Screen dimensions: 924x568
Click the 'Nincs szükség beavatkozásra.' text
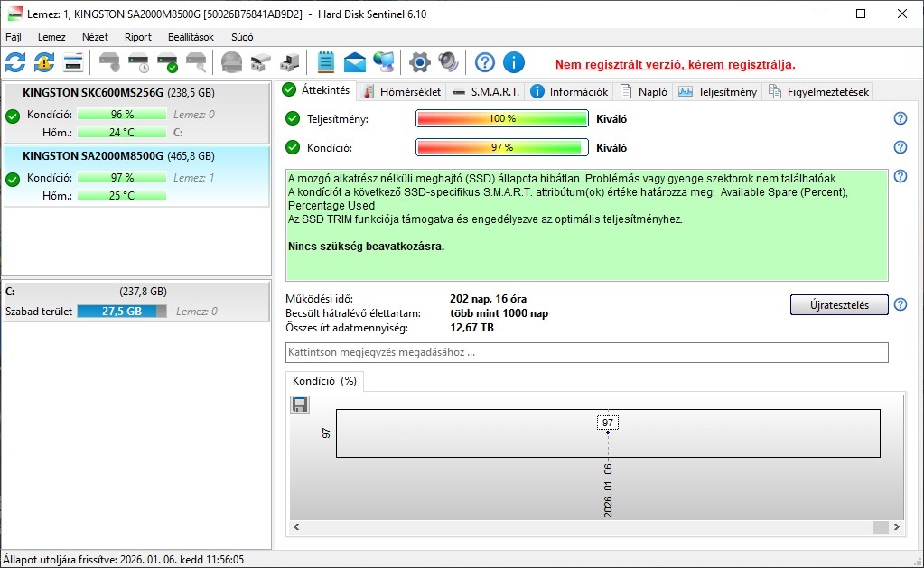coord(366,247)
